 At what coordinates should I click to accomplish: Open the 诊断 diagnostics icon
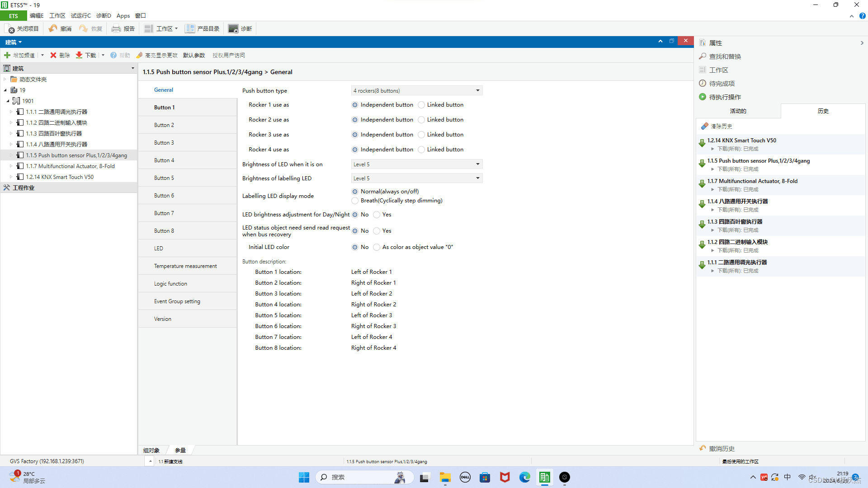233,29
